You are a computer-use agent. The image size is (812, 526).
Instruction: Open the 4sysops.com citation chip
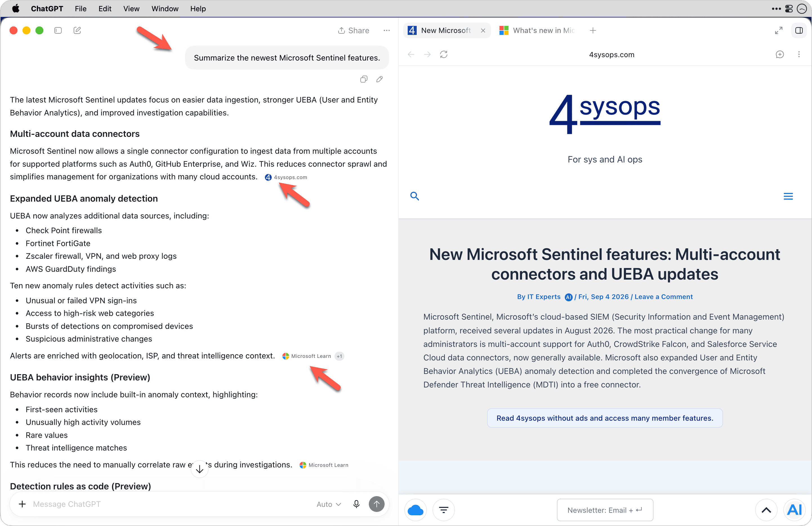(286, 177)
